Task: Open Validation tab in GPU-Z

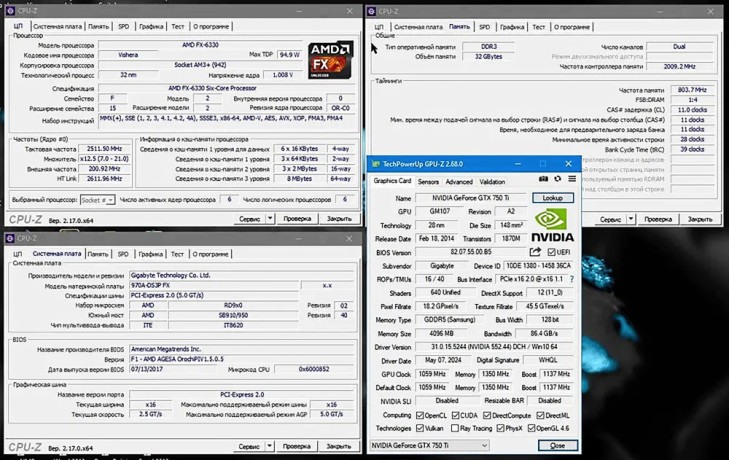Action: 492,182
